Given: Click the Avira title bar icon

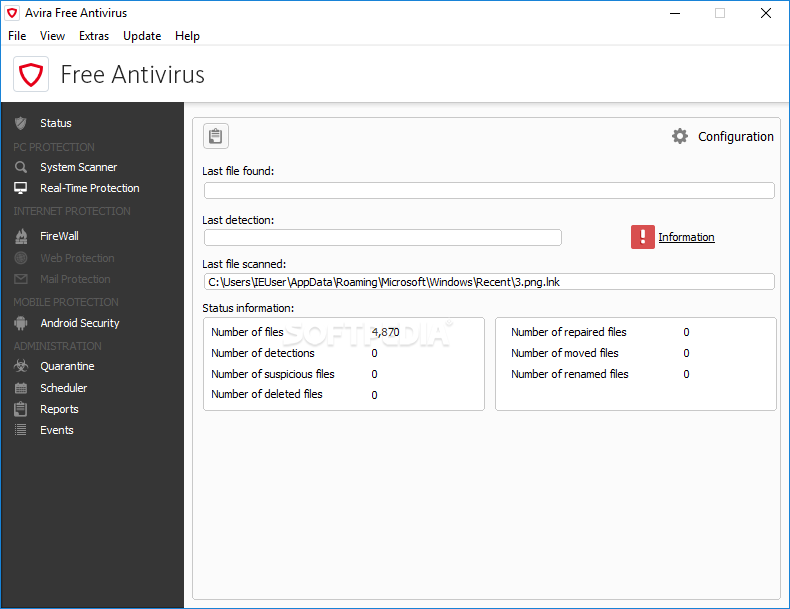Looking at the screenshot, I should (12, 13).
